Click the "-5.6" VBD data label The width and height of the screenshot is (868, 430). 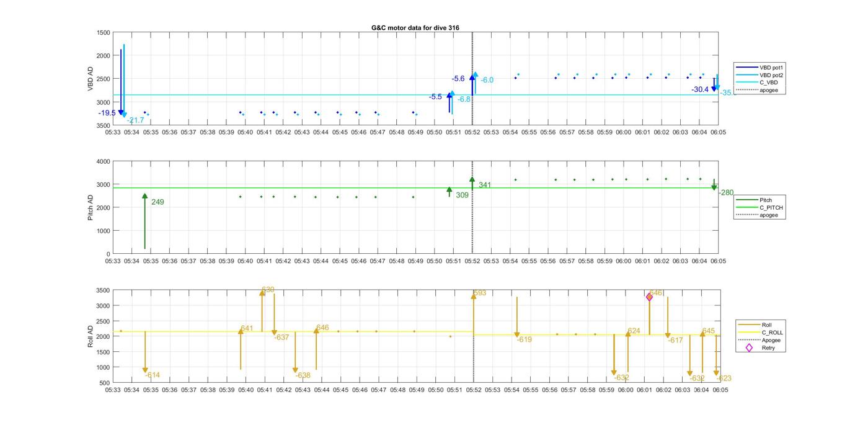458,79
